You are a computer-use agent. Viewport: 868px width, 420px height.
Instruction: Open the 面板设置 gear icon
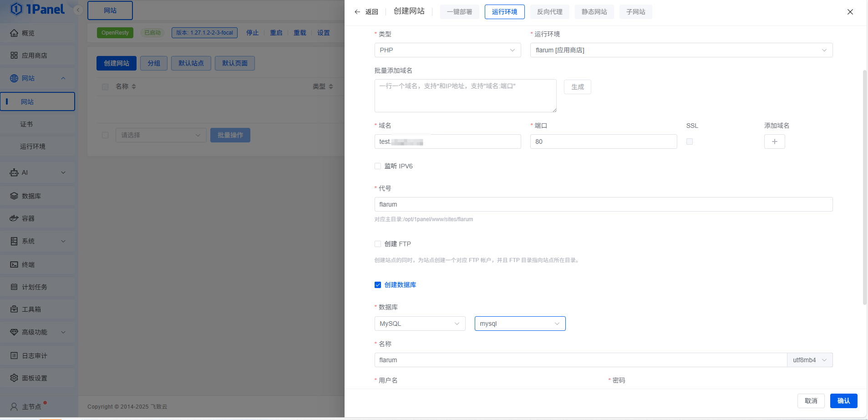(x=14, y=378)
